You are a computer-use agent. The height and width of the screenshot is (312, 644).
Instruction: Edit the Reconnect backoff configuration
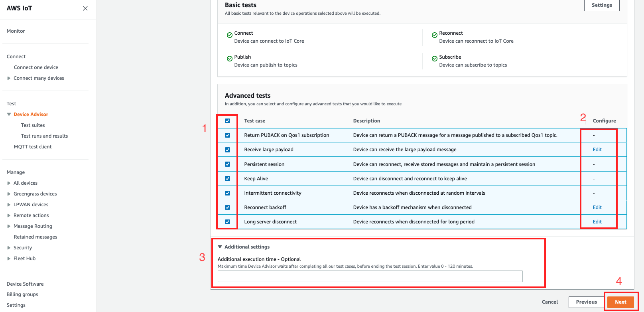point(597,207)
